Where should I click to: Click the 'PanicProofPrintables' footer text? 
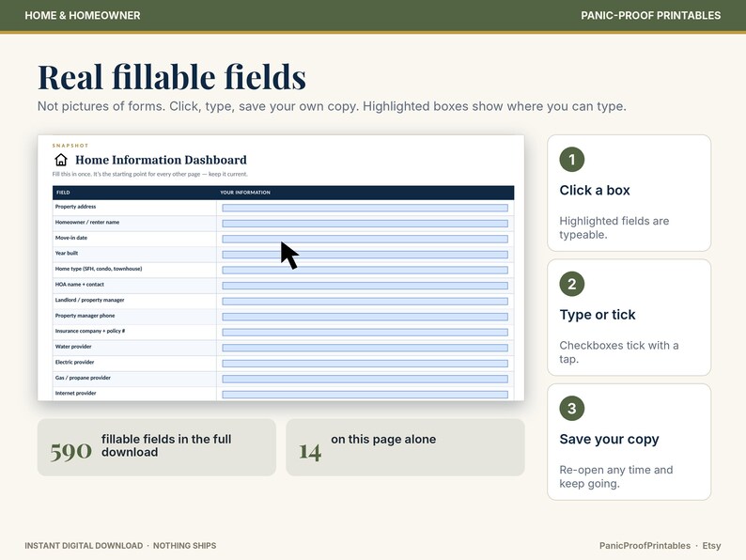pos(645,546)
